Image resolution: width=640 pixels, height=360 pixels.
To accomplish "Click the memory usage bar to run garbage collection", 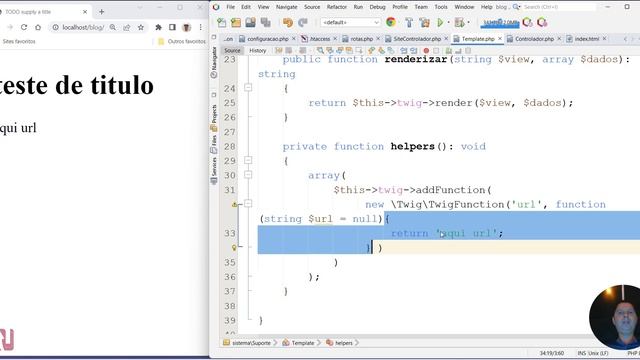I will [x=500, y=23].
